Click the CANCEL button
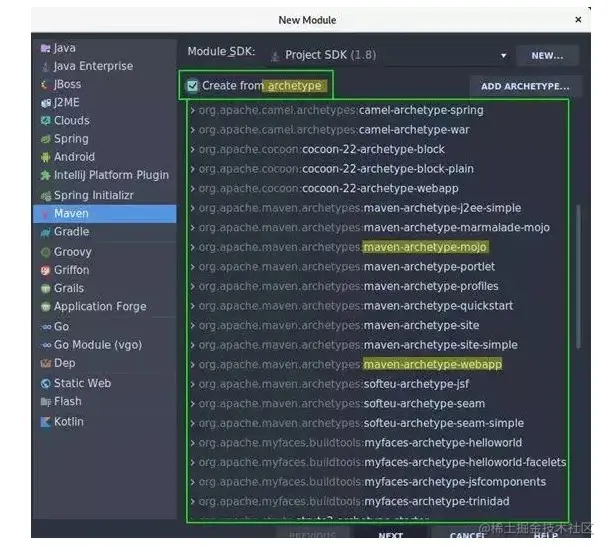610x552 pixels. tap(467, 535)
